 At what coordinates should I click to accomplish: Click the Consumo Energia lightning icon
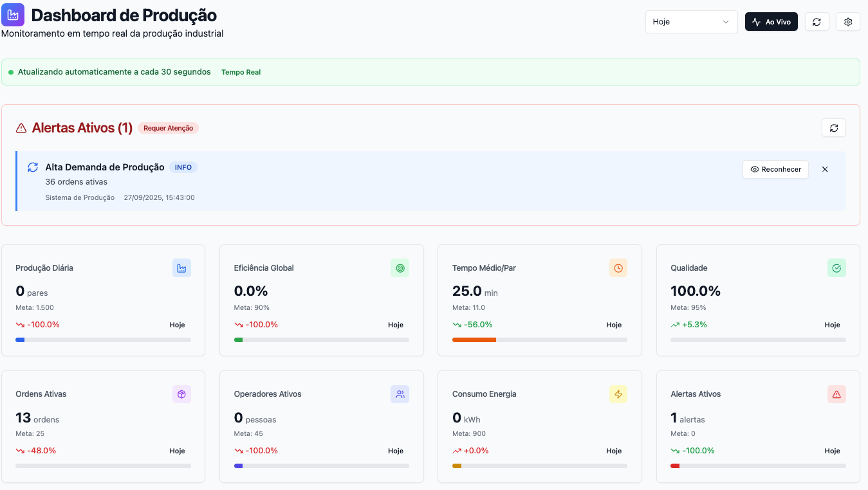(618, 394)
